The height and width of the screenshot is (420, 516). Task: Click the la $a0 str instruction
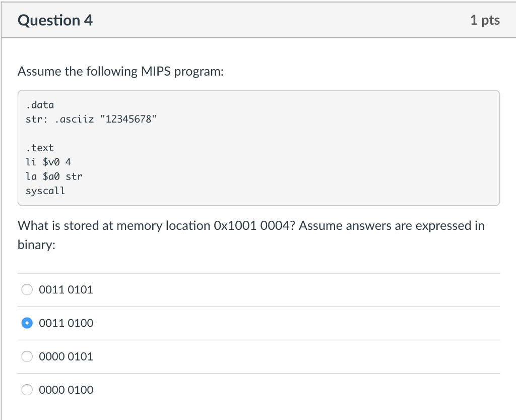pos(53,176)
